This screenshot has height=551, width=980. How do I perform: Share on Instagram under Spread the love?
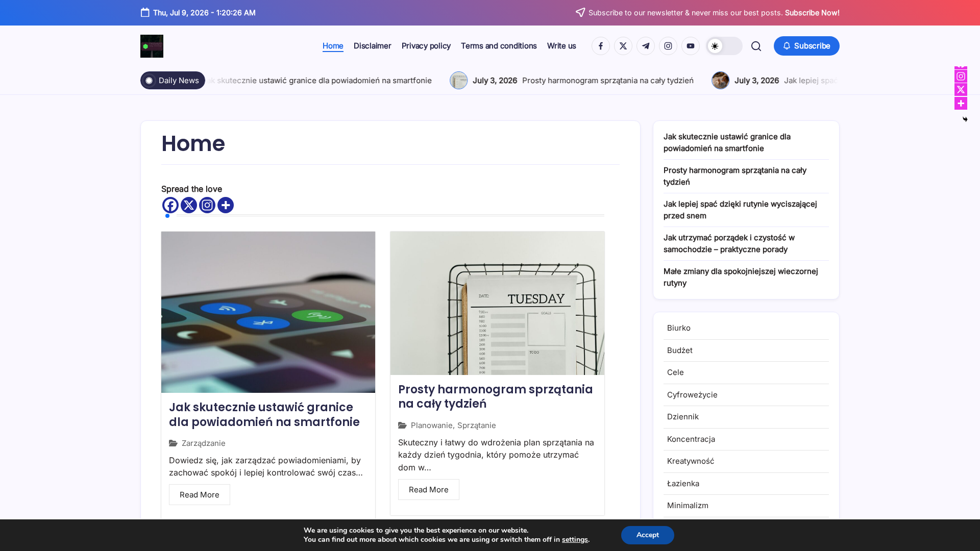coord(207,205)
